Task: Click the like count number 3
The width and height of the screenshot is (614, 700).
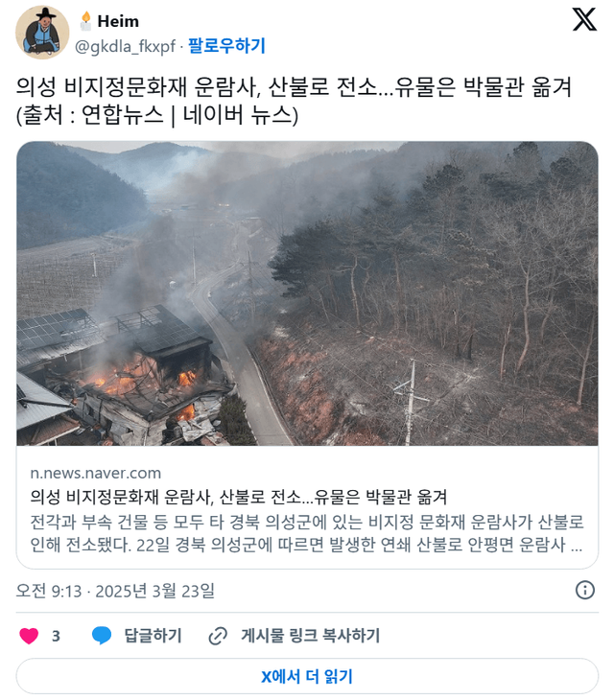Action: [56, 636]
